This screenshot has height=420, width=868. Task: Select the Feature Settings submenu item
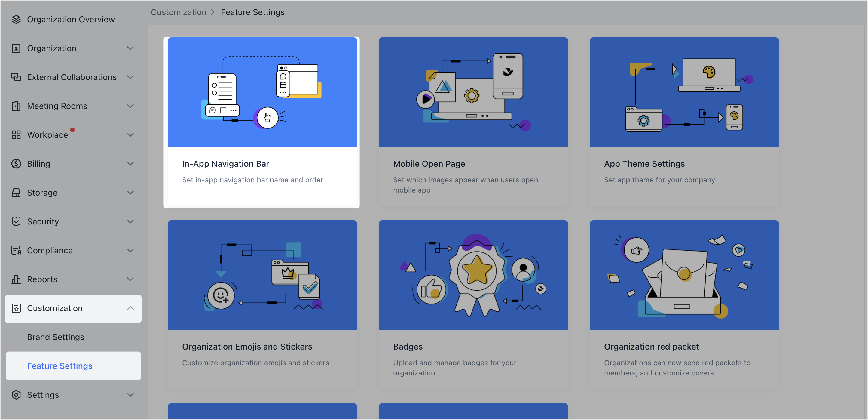73,366
